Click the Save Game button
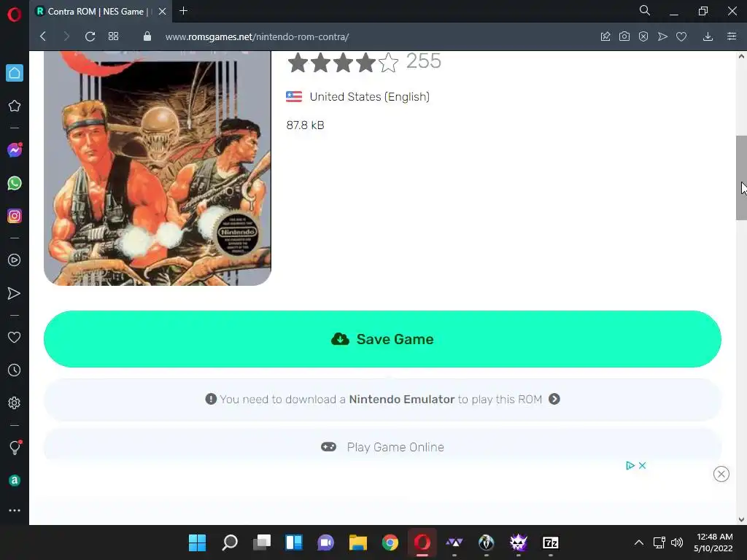Viewport: 747px width, 560px height. point(382,339)
